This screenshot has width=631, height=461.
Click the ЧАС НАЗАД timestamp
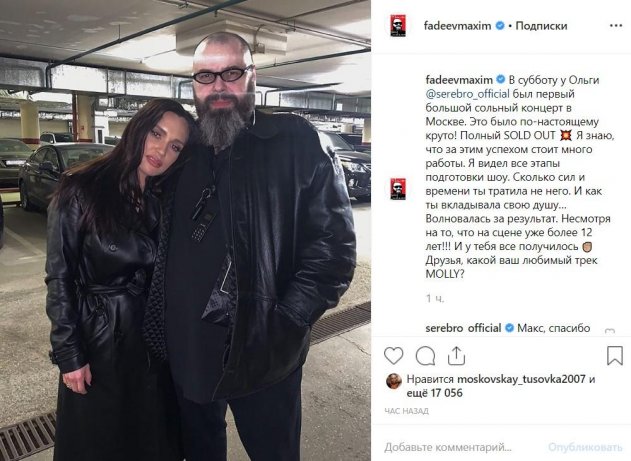tap(406, 411)
